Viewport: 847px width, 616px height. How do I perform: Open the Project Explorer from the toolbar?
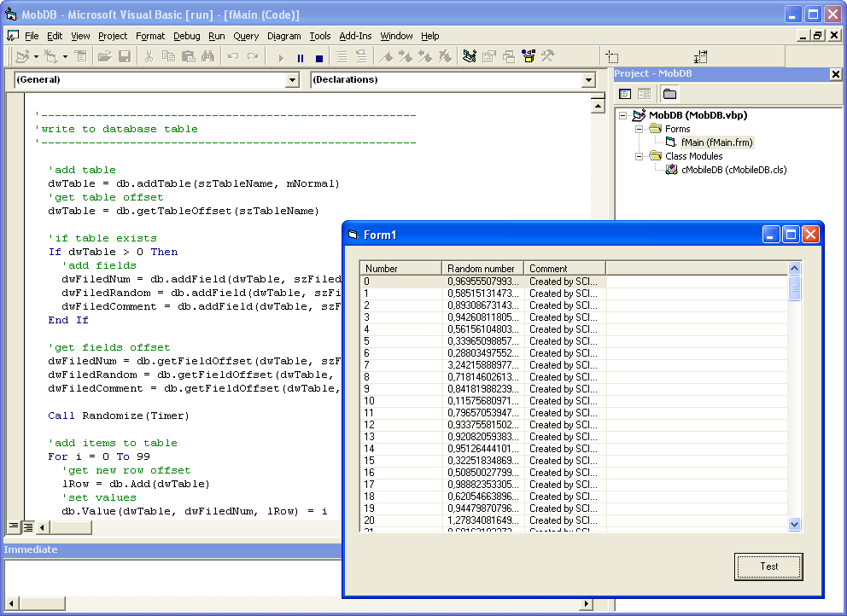click(x=470, y=57)
